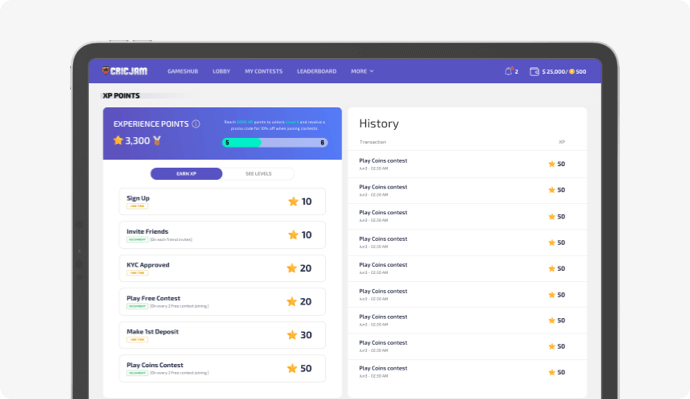Click the medal badge next to 3,300
The image size is (690, 399).
[157, 140]
